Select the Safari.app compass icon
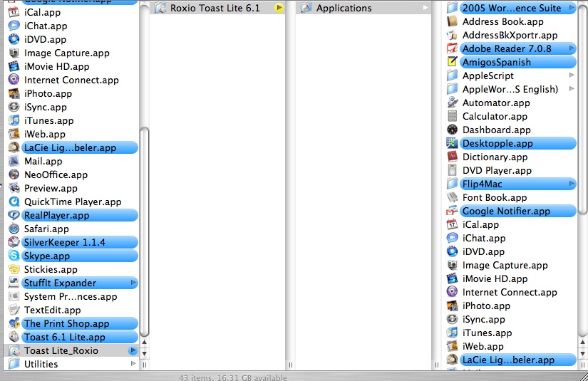Viewport: 588px width, 381px height. (14, 229)
